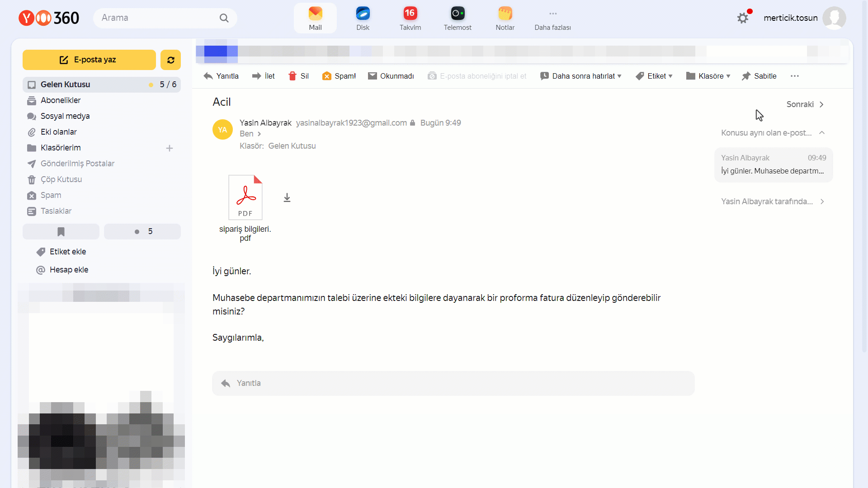Switch to the Takvim tab
This screenshot has height=488, width=868.
coord(410,18)
